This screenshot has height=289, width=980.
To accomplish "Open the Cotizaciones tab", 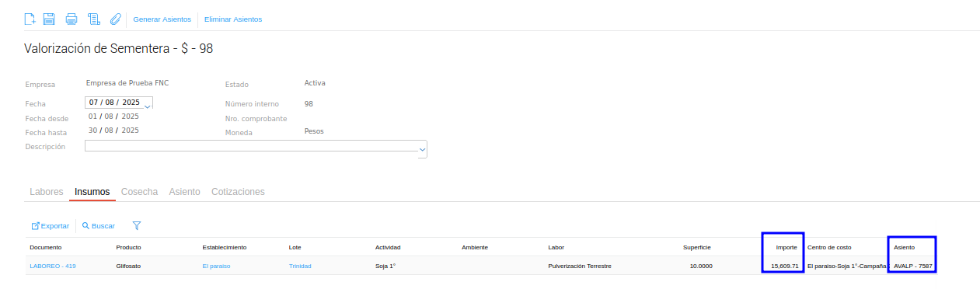I will point(238,192).
